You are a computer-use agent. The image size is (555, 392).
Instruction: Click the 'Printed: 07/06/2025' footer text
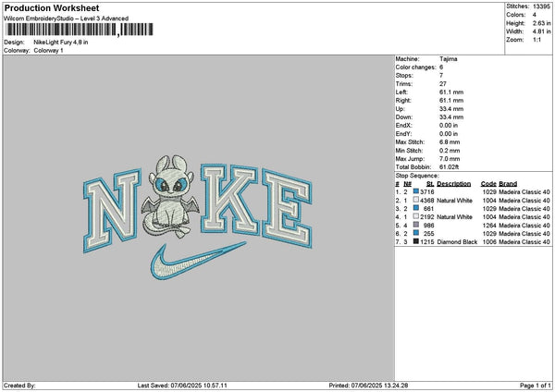tap(368, 386)
